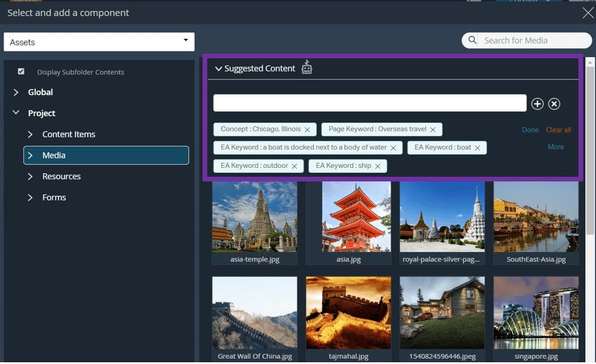Viewport: 596px width, 364px height.
Task: Click the robot suggestion icon next to Suggested Content
Action: coord(306,68)
